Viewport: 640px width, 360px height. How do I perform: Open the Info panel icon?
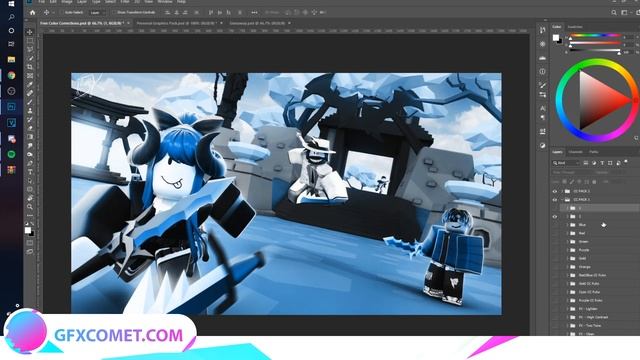(x=542, y=71)
